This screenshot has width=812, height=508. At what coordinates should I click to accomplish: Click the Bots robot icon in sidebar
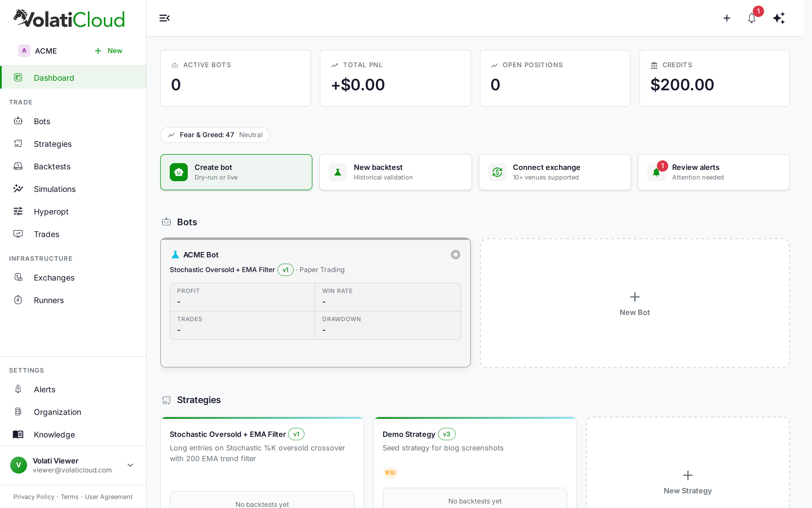pyautogui.click(x=18, y=121)
